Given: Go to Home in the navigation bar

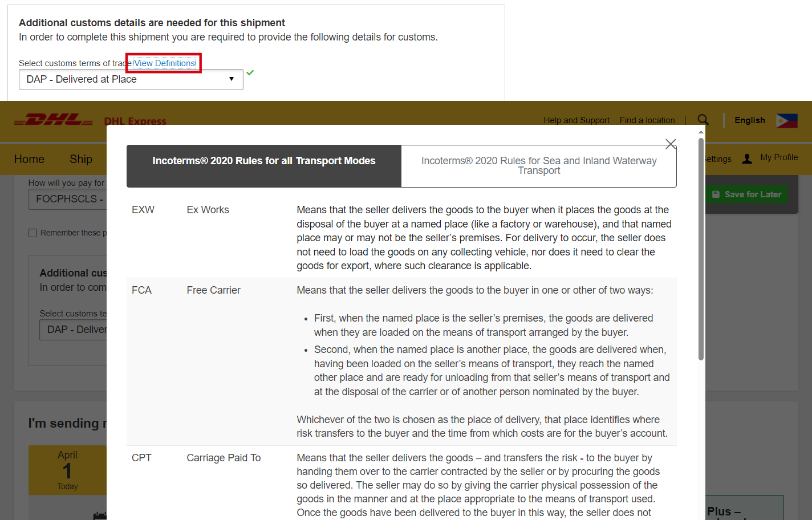Looking at the screenshot, I should [29, 159].
